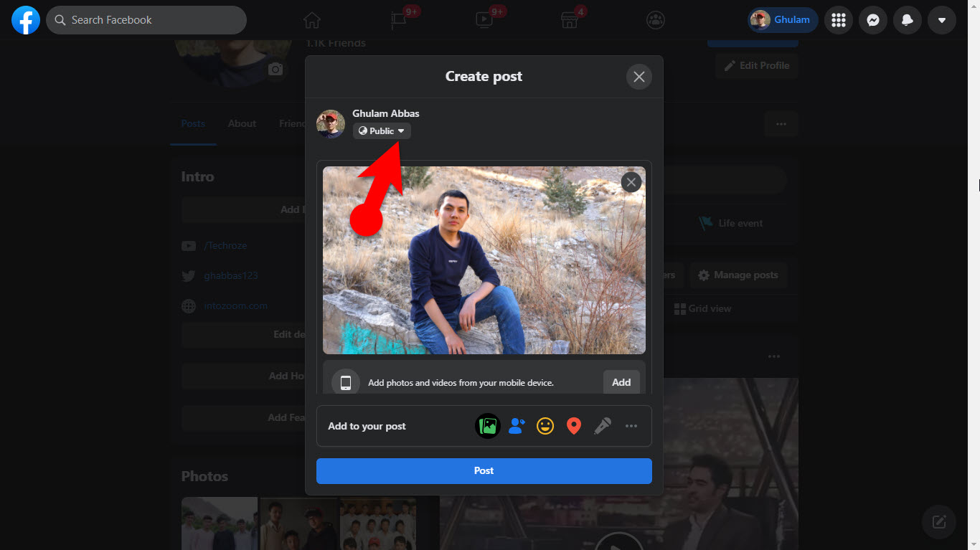This screenshot has height=550, width=980.
Task: Open the profile ellipsis menu
Action: tap(781, 124)
